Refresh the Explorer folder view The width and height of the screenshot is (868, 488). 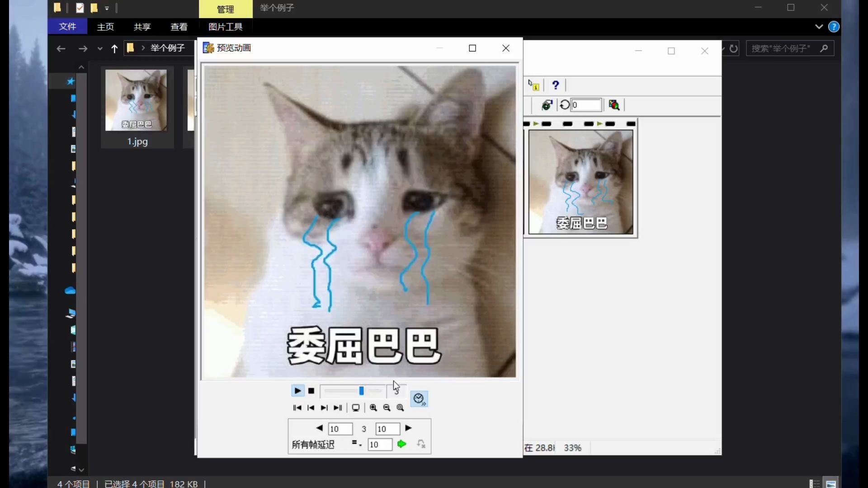734,48
